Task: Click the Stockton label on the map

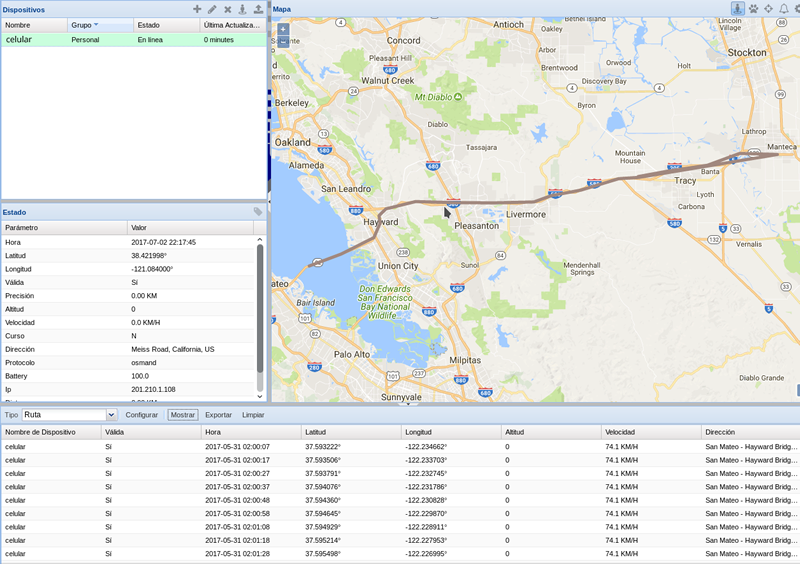Action: pyautogui.click(x=747, y=53)
